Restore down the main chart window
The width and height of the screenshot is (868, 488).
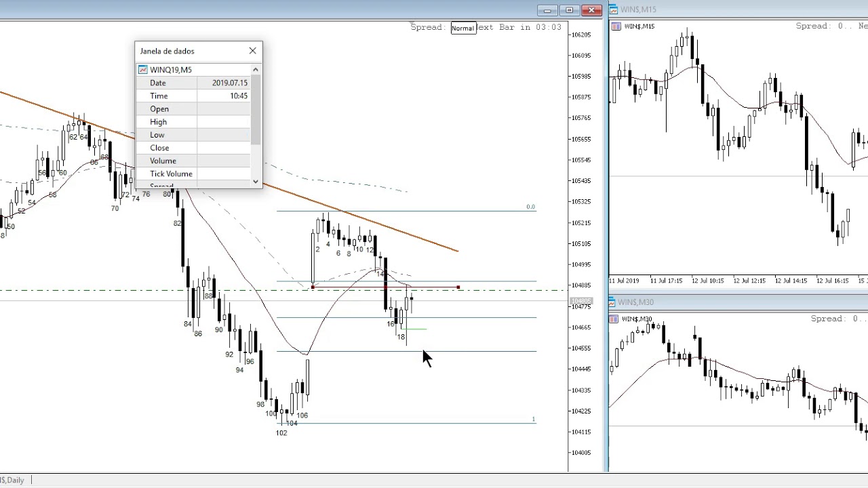click(570, 10)
